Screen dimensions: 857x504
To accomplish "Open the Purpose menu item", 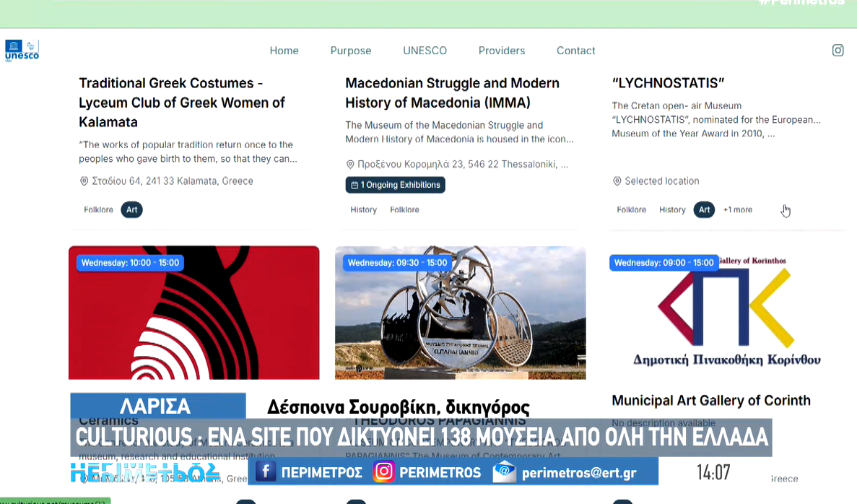I will 350,51.
